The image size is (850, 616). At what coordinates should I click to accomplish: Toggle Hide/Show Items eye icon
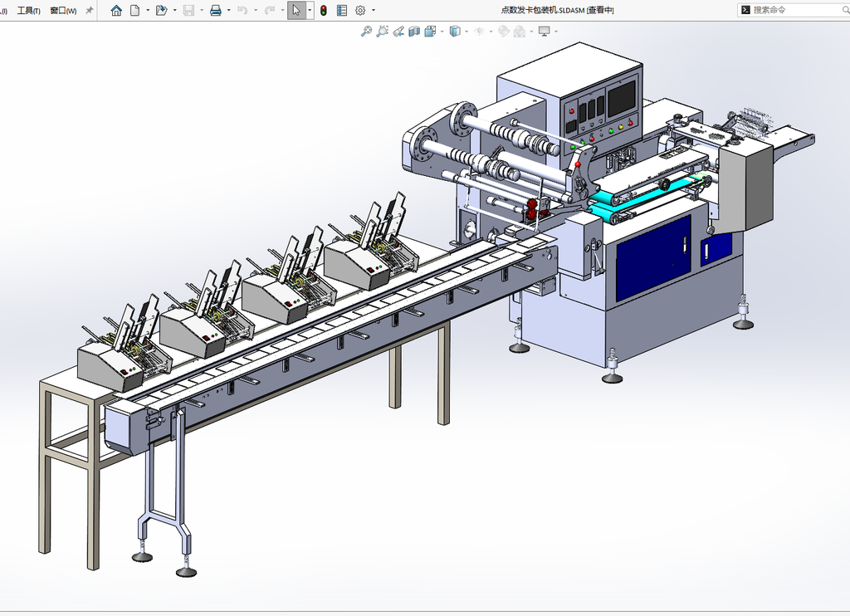(479, 32)
